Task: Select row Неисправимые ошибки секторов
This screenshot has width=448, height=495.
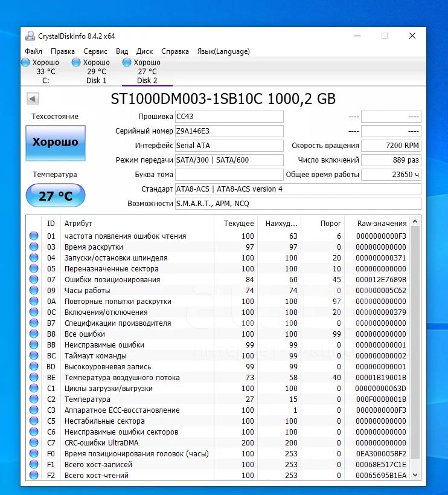Action: tap(218, 432)
